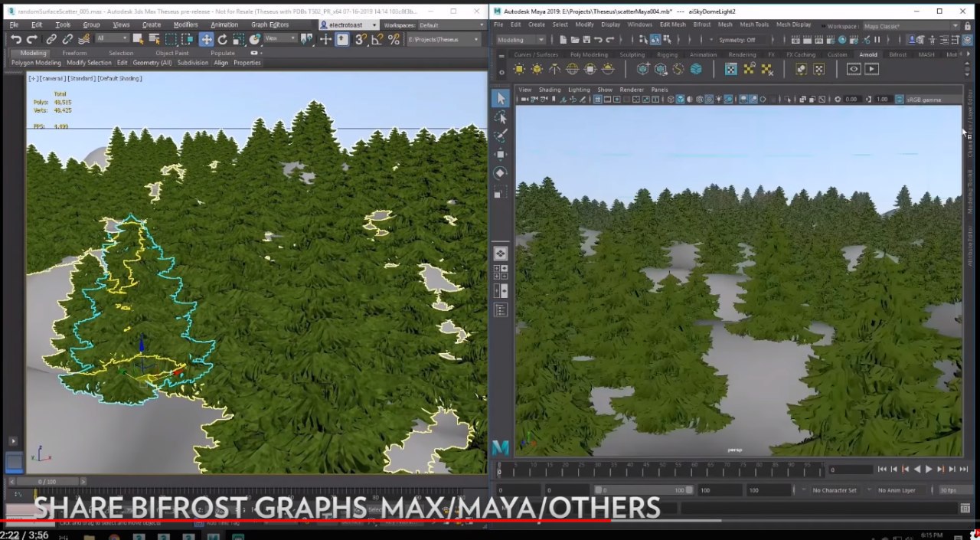This screenshot has width=980, height=540.
Task: Click Arnold Physical Sky shelf icon
Action: 608,69
